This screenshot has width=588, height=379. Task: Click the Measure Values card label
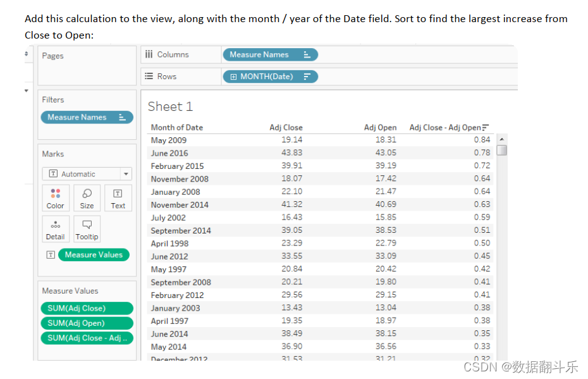[x=70, y=291]
